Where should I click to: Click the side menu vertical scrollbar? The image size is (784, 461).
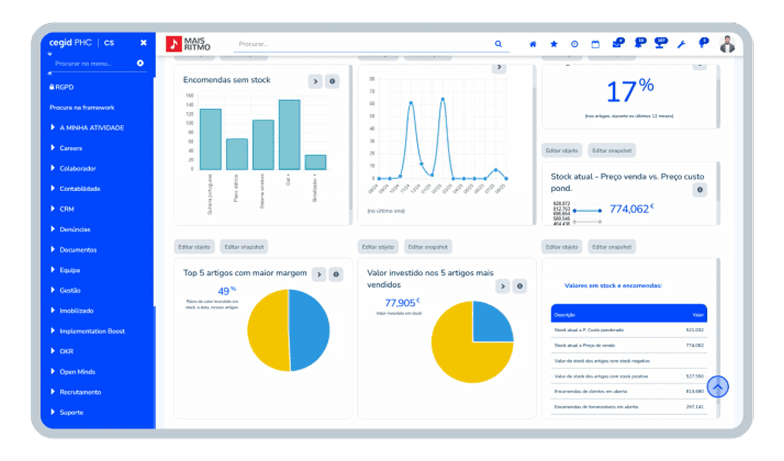[154, 190]
